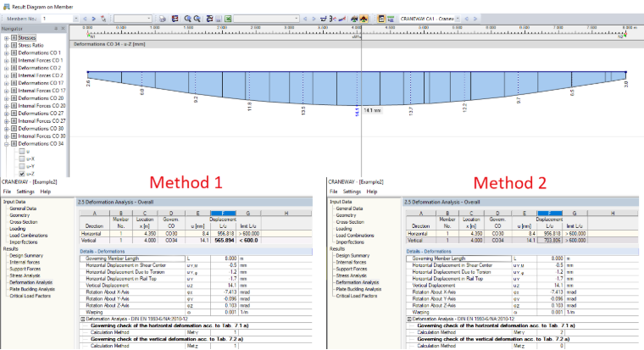Click the pick member pointer icon
Viewport: 644px width, 350px height.
point(103,19)
